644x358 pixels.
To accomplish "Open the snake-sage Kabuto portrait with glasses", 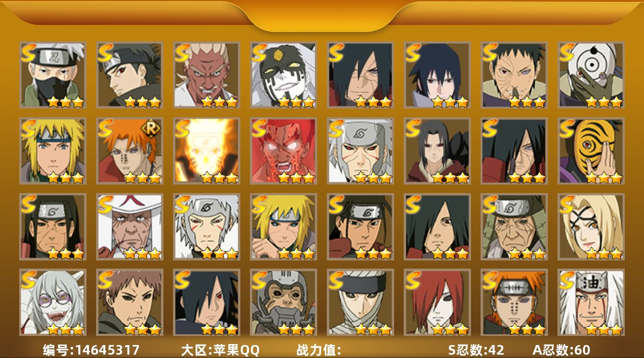I will click(x=52, y=302).
